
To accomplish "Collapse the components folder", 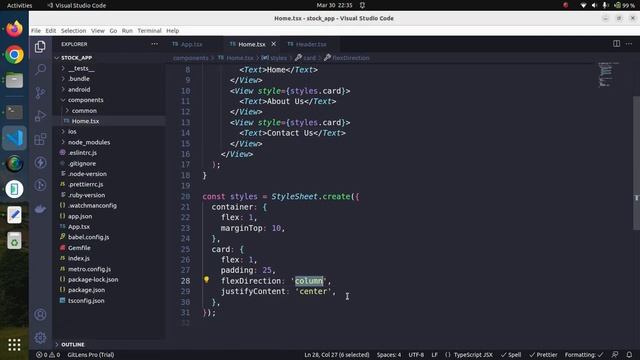I will (x=85, y=100).
